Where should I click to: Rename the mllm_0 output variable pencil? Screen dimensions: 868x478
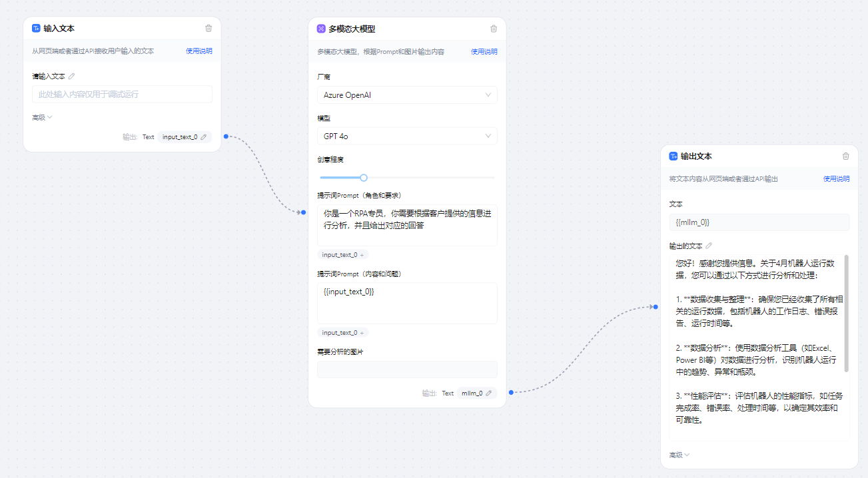coord(489,393)
